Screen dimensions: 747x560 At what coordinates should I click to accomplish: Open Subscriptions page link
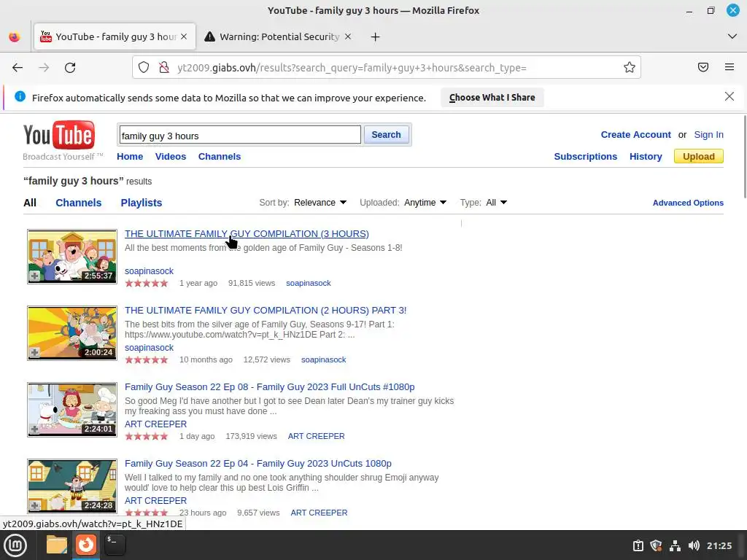[586, 157]
